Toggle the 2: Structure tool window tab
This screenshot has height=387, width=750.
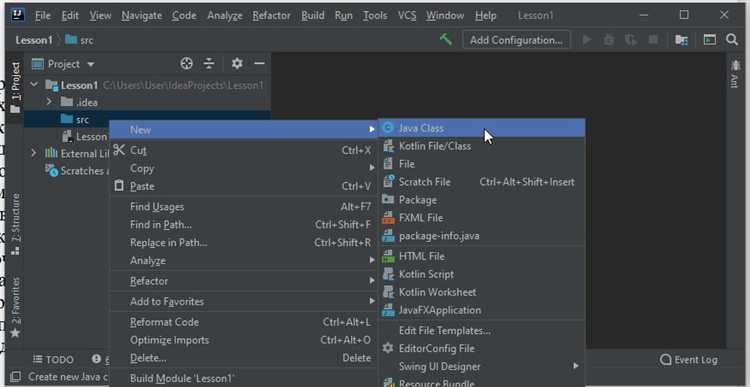click(x=16, y=224)
